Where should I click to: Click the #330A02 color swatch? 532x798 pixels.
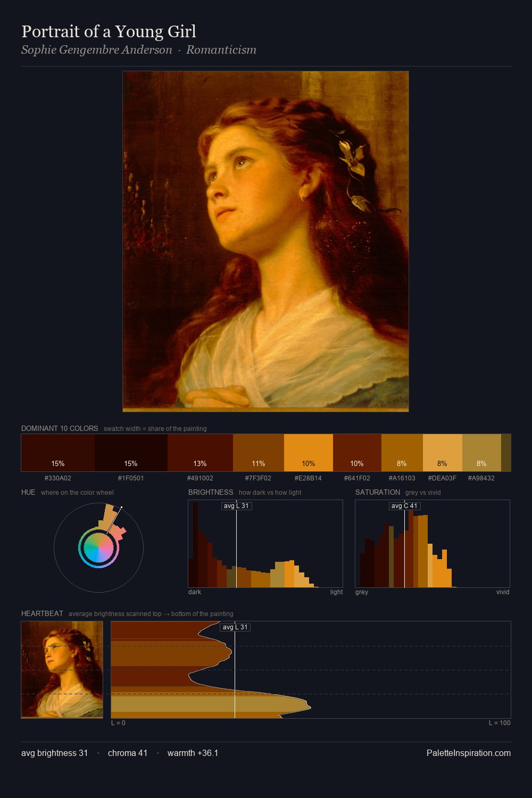pyautogui.click(x=58, y=453)
